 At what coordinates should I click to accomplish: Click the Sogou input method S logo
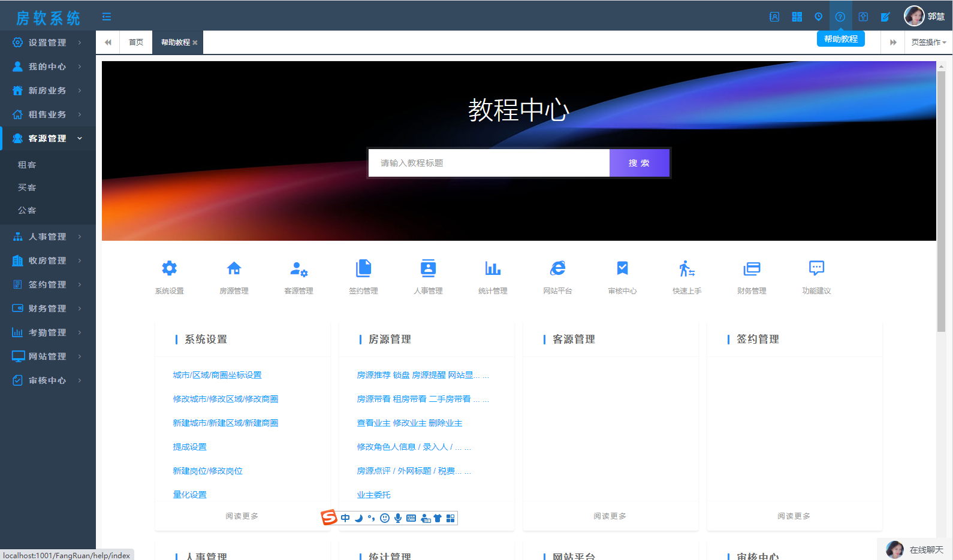point(328,517)
